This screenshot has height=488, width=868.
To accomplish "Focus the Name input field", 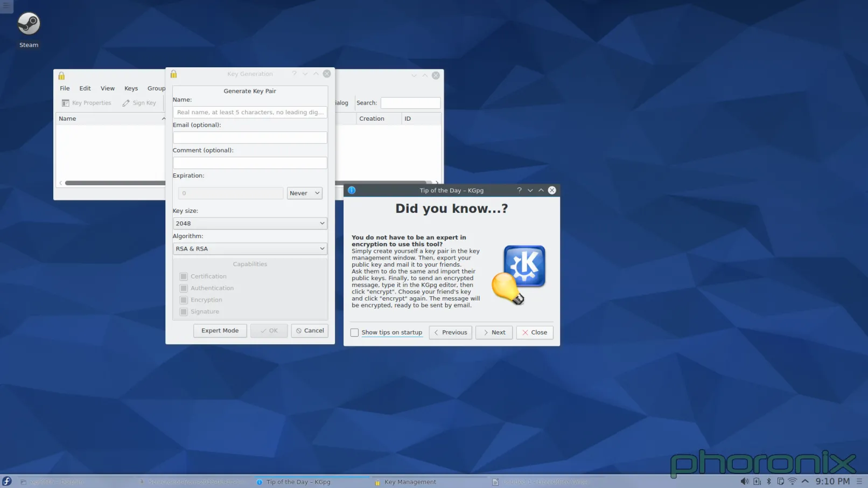I will [x=250, y=113].
